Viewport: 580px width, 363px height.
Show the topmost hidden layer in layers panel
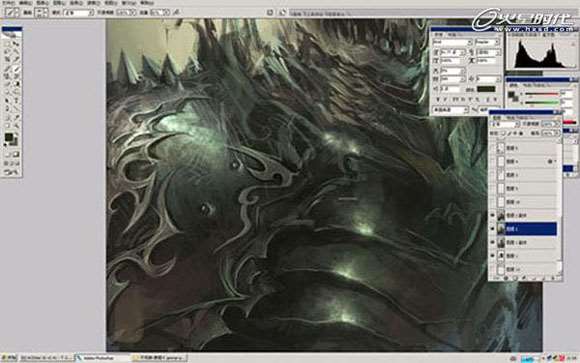[x=492, y=148]
